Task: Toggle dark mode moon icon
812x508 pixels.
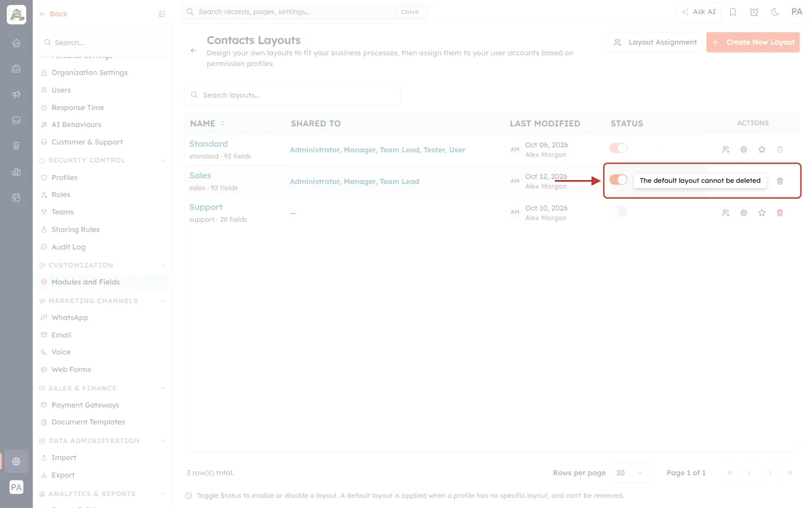Action: pyautogui.click(x=775, y=12)
